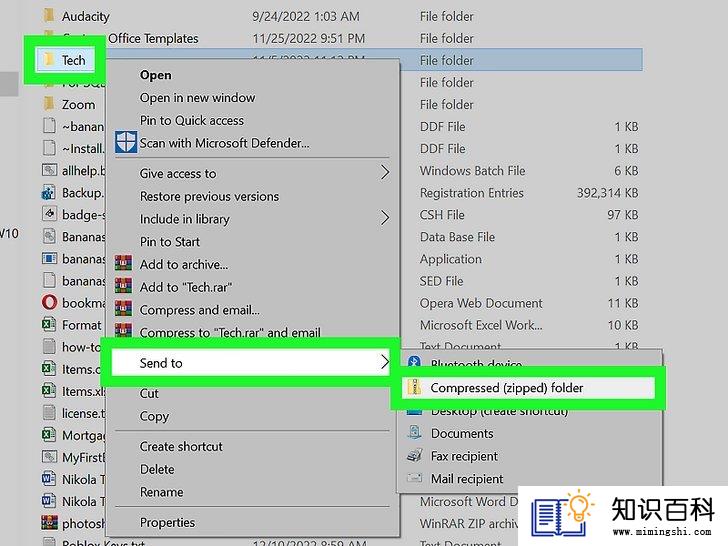Choose Rename in the context menu
Viewport: 728px width, 546px height.
161,492
